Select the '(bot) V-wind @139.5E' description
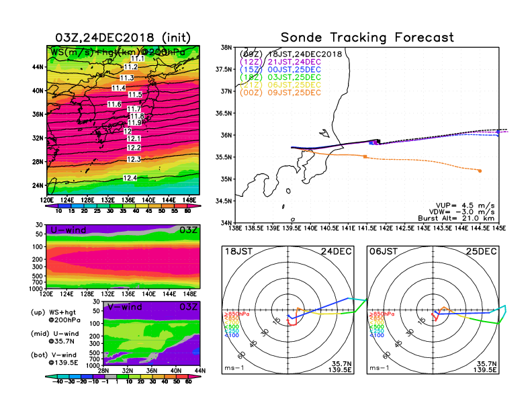Viewport: 532px width, 411px height. (x=54, y=359)
